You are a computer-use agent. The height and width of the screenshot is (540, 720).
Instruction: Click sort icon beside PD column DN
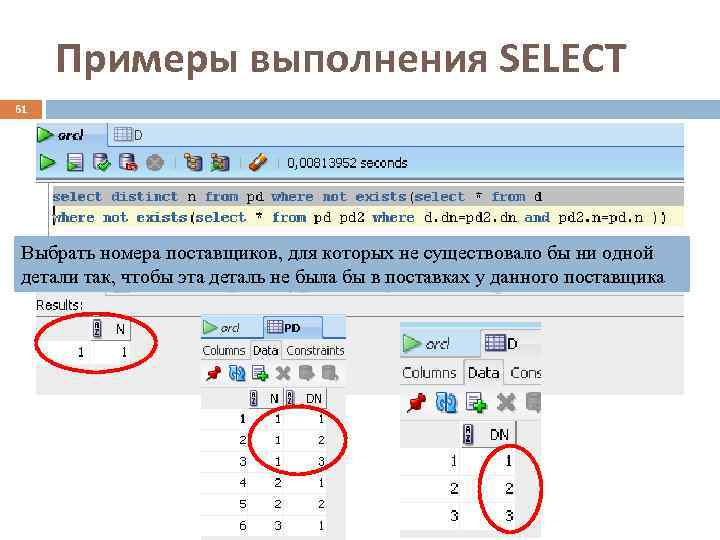[x=290, y=398]
